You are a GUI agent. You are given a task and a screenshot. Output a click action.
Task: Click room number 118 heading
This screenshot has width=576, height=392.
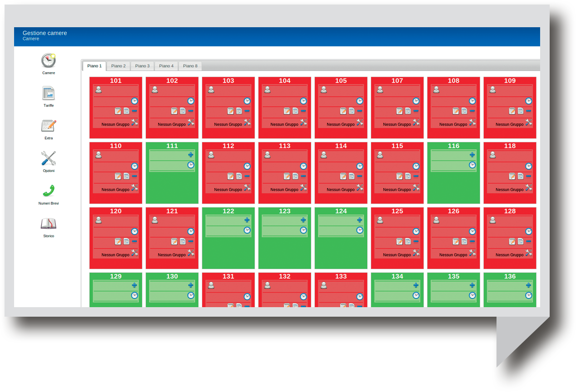(510, 146)
